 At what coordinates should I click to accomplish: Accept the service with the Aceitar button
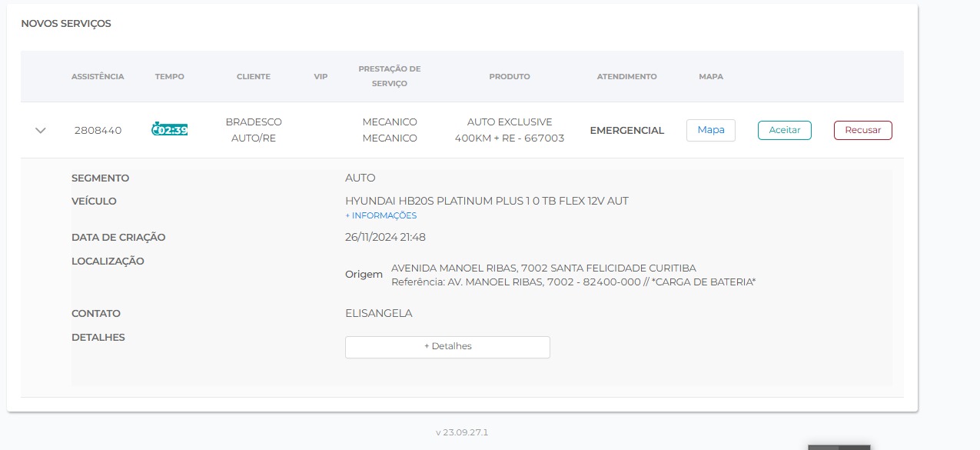point(784,130)
